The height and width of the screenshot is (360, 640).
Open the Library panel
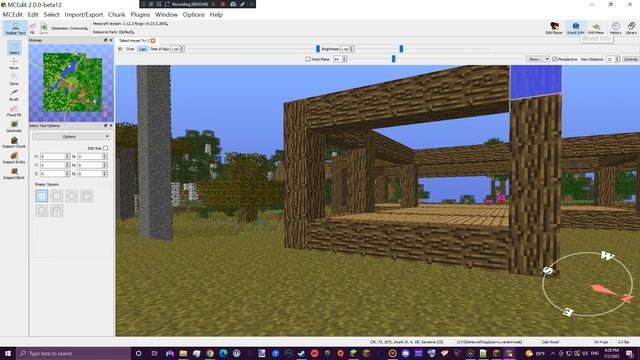tap(631, 28)
